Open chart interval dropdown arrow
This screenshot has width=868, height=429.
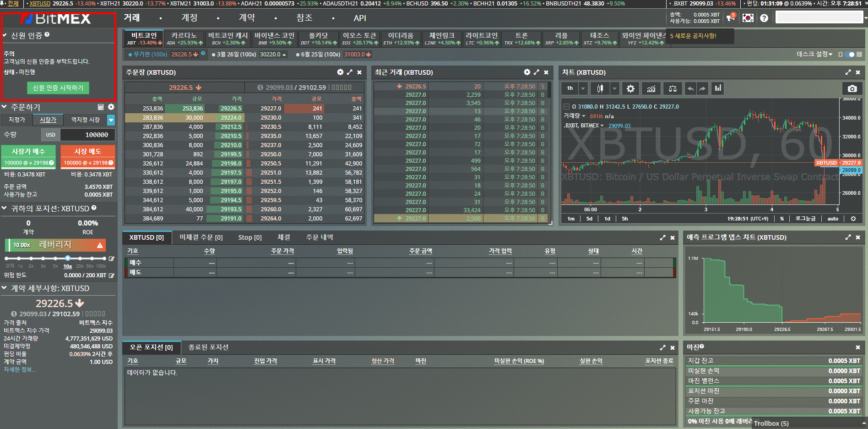click(x=583, y=88)
